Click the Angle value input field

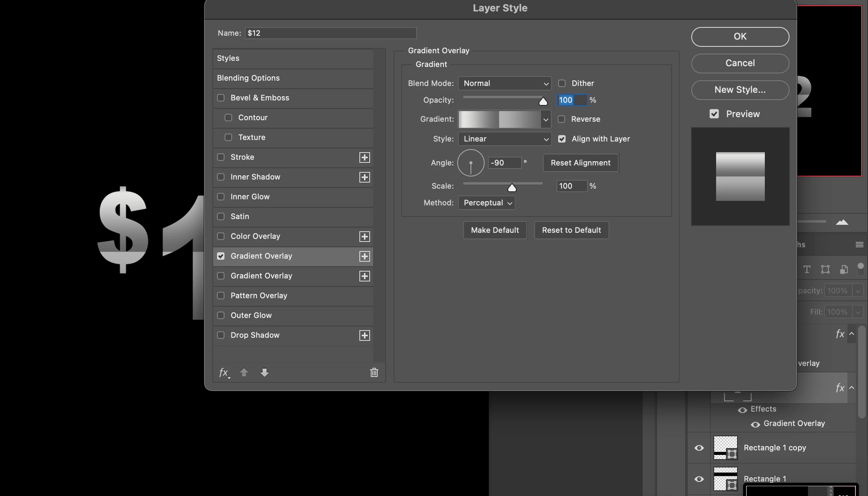coord(504,163)
